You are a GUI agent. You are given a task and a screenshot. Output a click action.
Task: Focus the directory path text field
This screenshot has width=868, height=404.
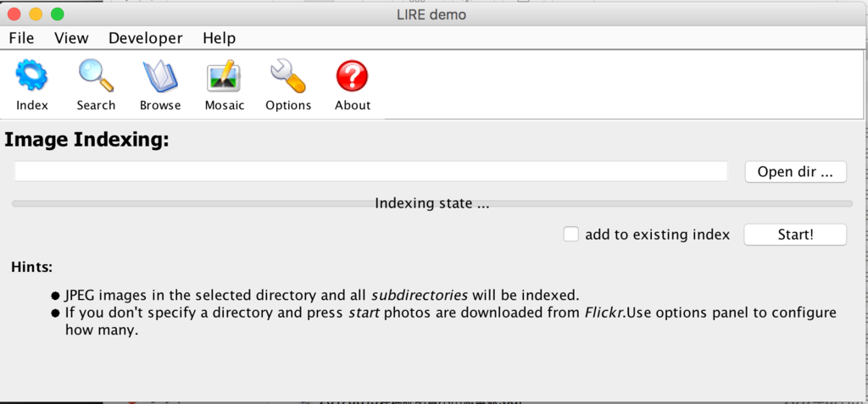[x=371, y=171]
